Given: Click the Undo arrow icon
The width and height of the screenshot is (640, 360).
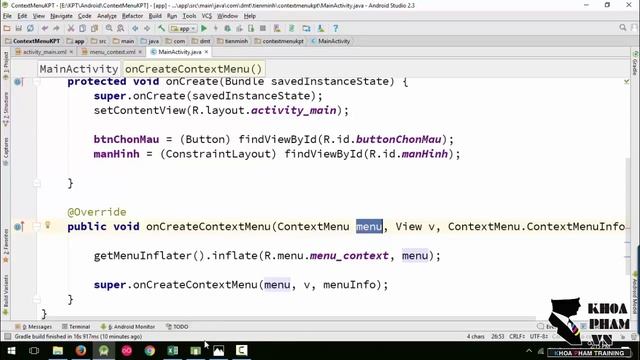Looking at the screenshot, I should tap(44, 29).
